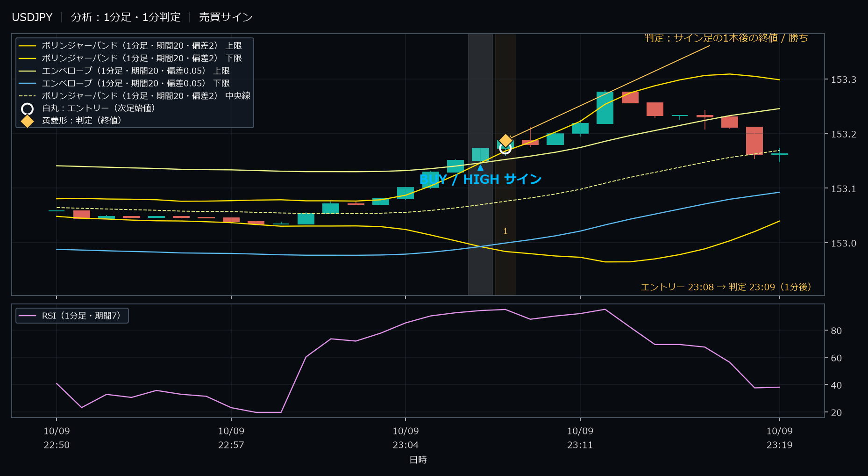
Task: Click the RSI axis label 80
Action: click(836, 331)
